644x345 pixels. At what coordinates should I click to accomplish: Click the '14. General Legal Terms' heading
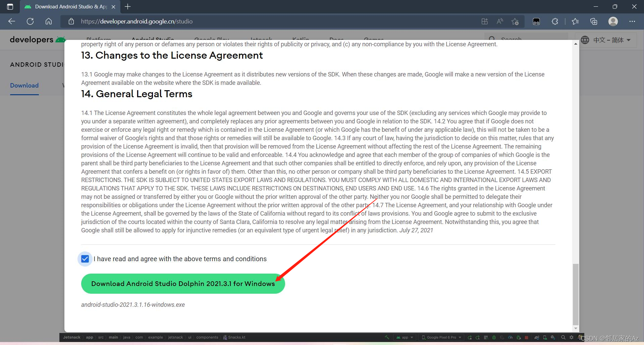pos(137,94)
